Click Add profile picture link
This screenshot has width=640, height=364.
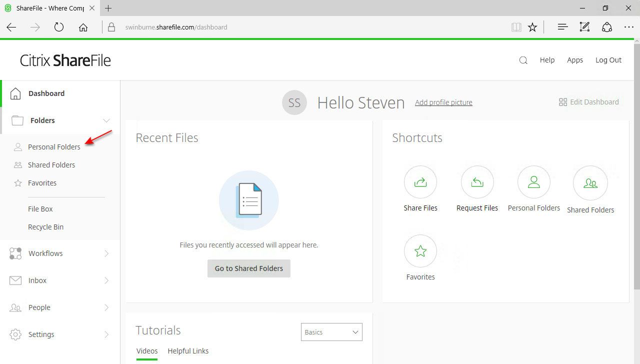(x=443, y=102)
